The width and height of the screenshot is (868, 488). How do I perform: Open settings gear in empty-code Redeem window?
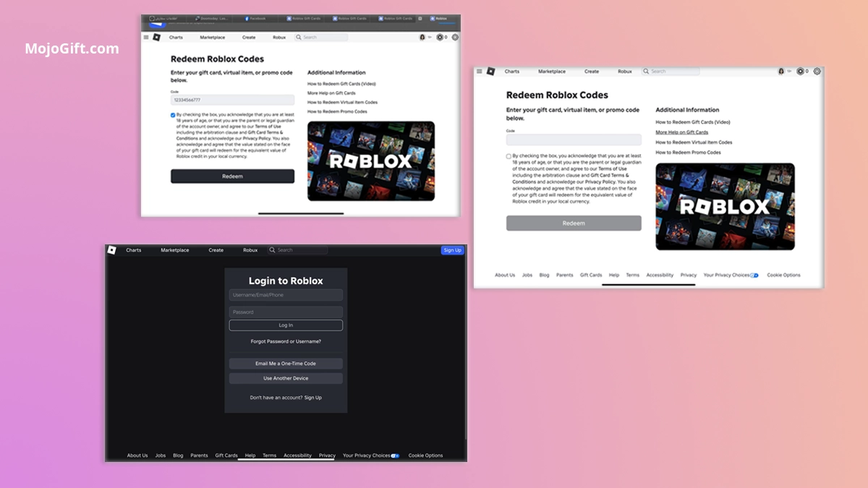click(x=817, y=72)
